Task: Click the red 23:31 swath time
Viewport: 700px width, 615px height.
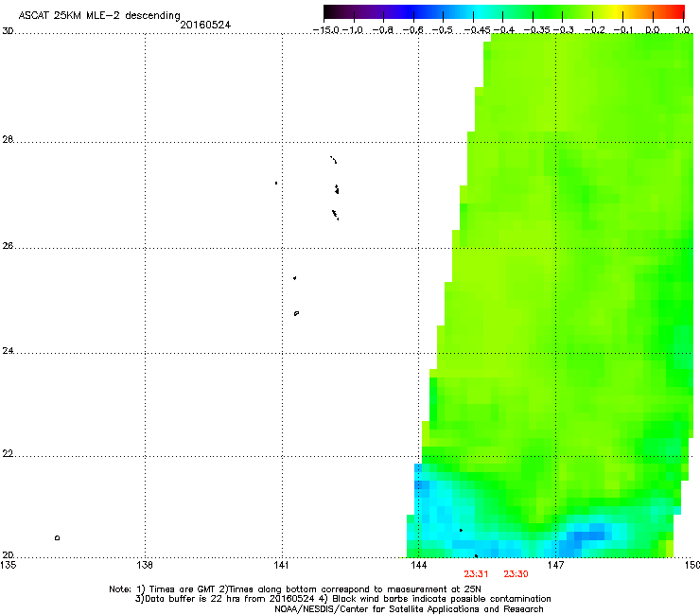Action: [x=476, y=574]
